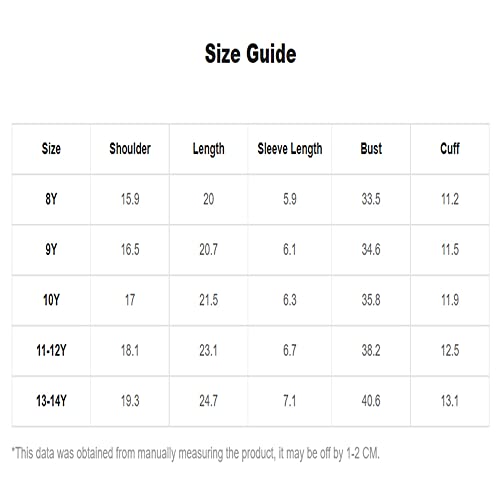Click the manual measuring disclaimer note
The height and width of the screenshot is (500, 500).
(196, 454)
